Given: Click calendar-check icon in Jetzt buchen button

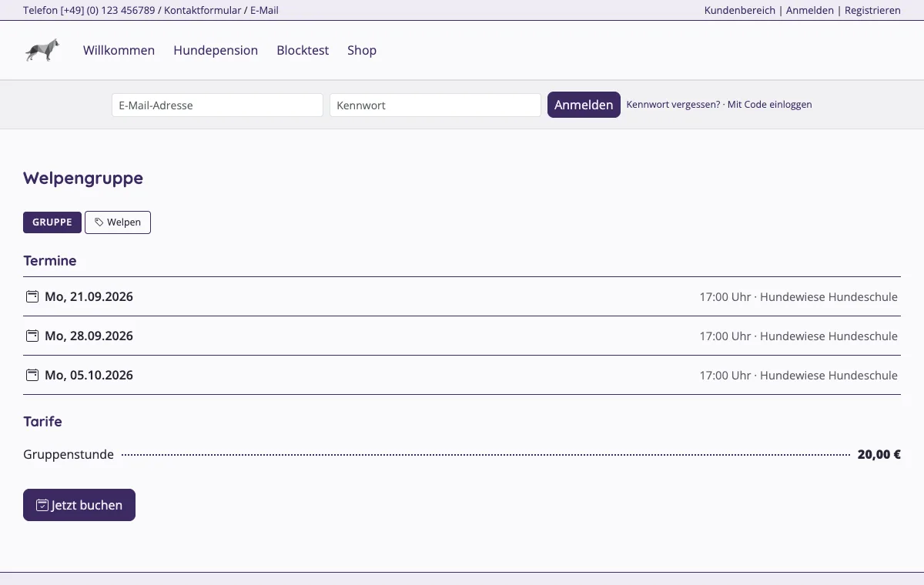Looking at the screenshot, I should coord(42,505).
